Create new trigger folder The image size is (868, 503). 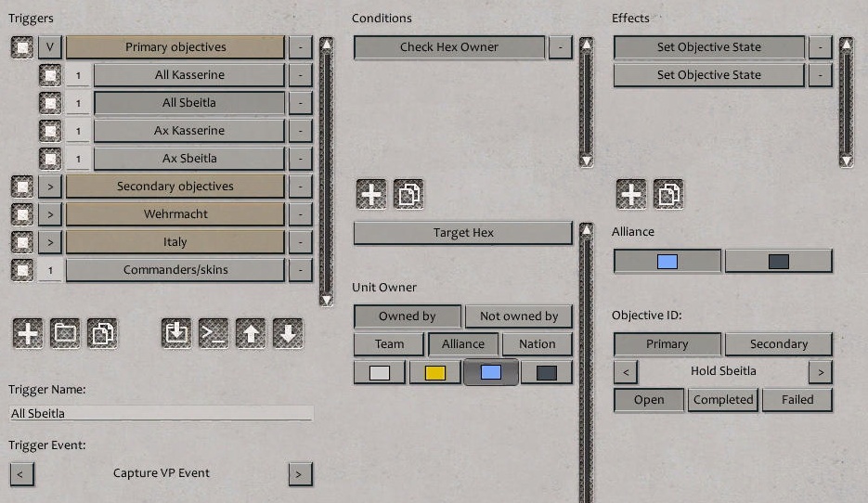click(x=65, y=333)
